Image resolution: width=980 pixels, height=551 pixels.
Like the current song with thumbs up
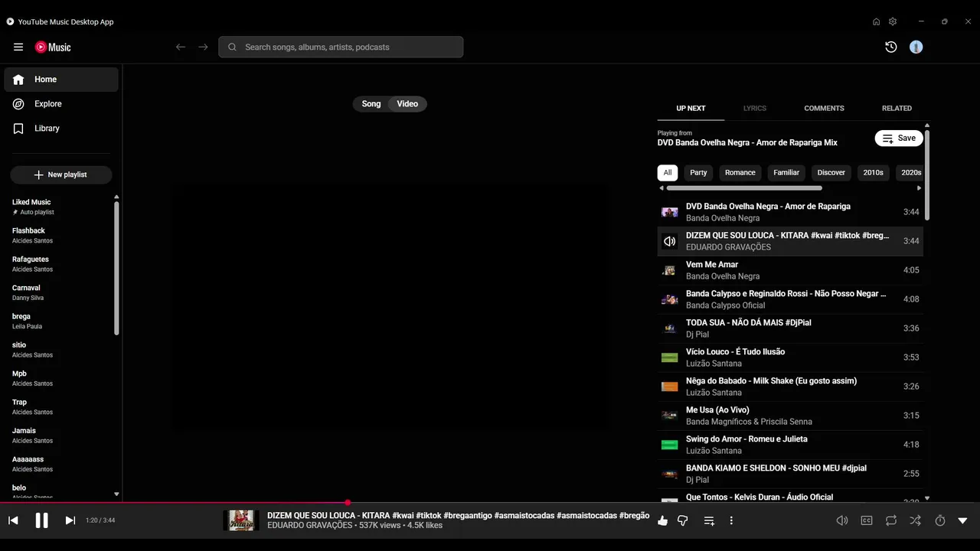tap(662, 520)
